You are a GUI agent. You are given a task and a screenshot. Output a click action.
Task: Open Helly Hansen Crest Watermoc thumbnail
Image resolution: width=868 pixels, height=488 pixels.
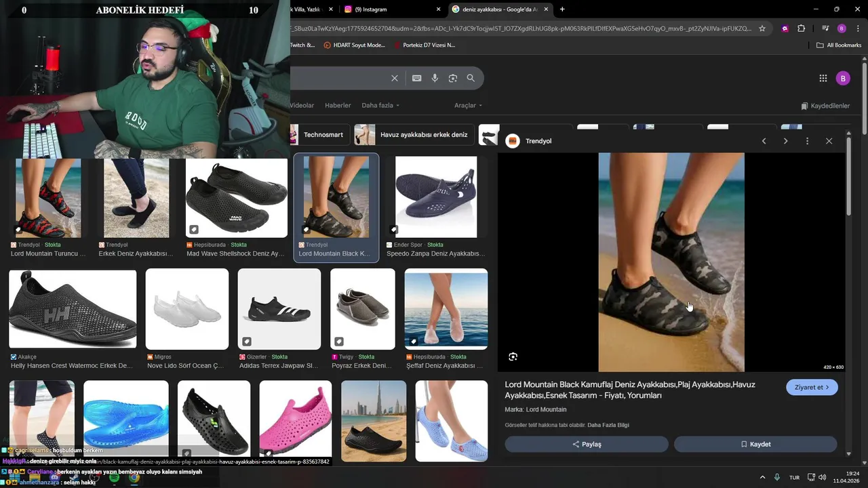[x=73, y=309]
